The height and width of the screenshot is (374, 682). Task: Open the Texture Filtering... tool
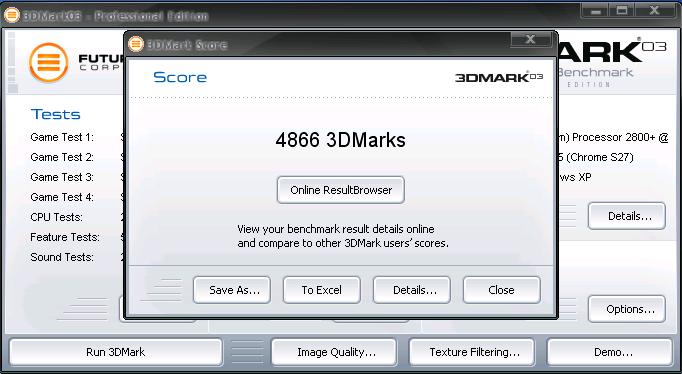coord(472,352)
